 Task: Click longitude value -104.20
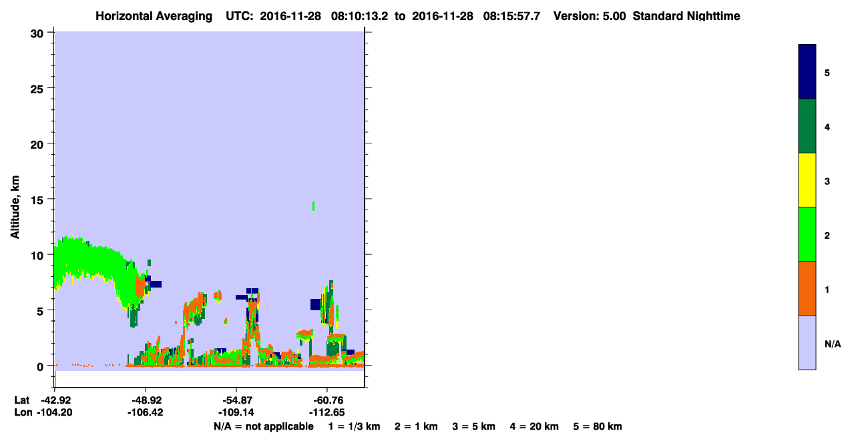[54, 412]
